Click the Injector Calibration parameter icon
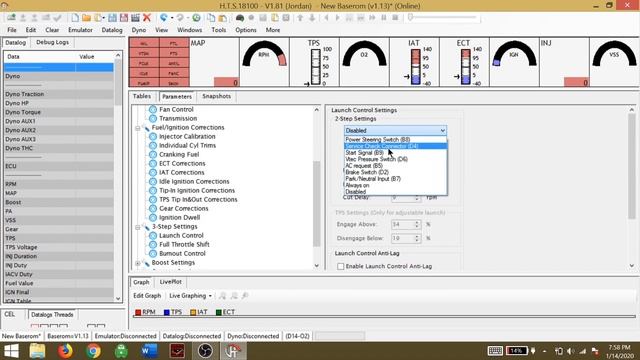Screen dimensions: 640x360 [x=153, y=136]
